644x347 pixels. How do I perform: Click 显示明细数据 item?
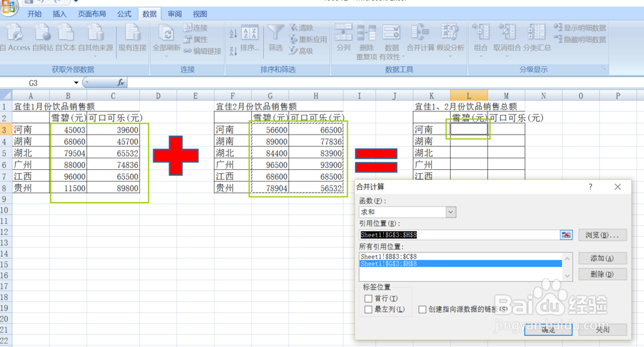pos(580,28)
